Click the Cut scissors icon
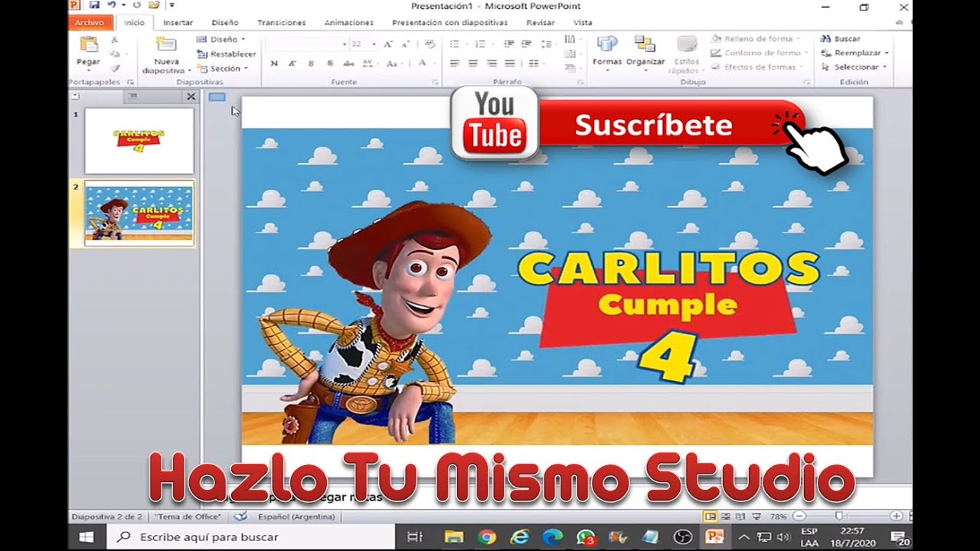 (x=115, y=39)
